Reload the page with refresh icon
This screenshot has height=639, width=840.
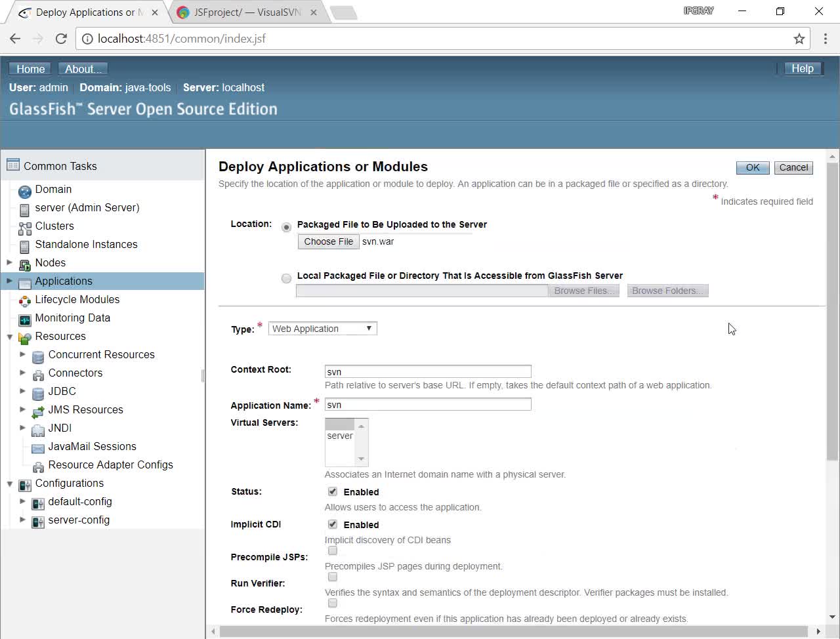[x=61, y=39]
